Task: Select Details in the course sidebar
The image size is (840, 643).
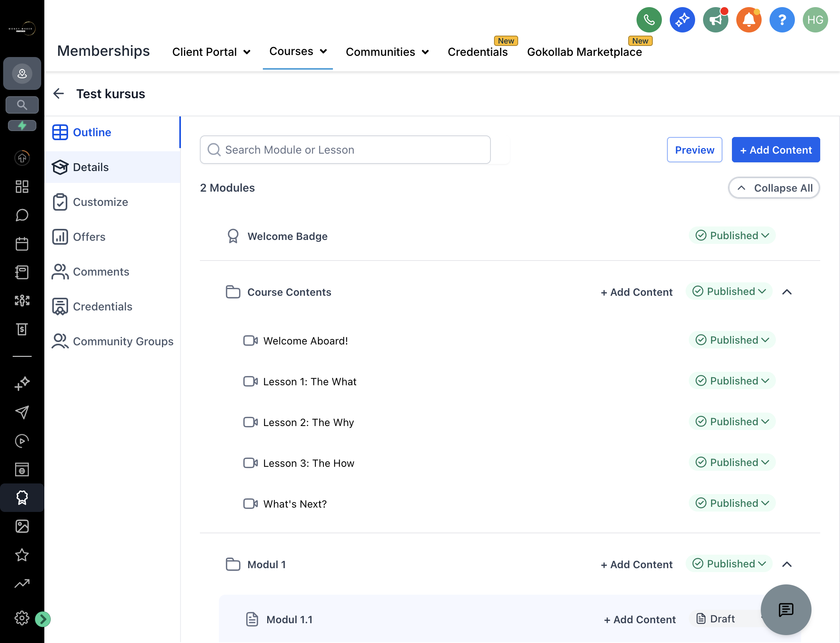Action: point(112,167)
